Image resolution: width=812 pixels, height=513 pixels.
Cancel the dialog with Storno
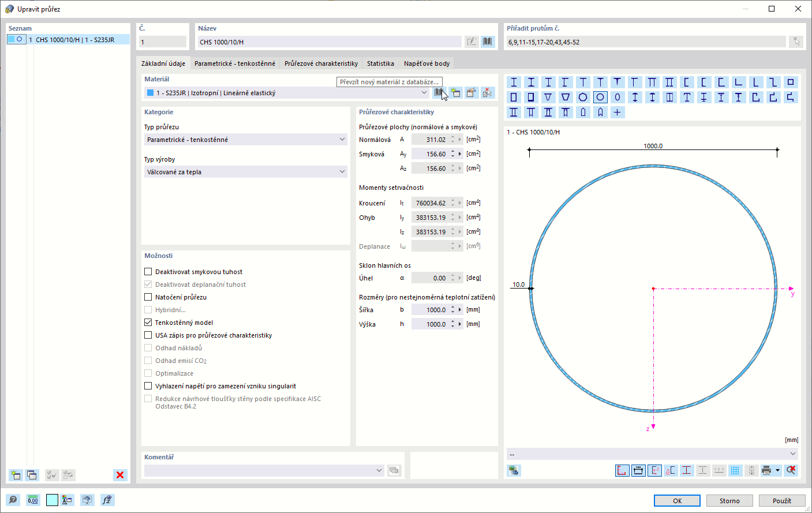coord(729,500)
